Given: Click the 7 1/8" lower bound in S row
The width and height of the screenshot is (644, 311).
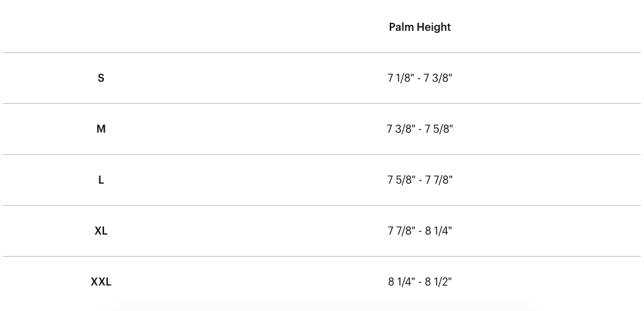Looking at the screenshot, I should 400,78.
